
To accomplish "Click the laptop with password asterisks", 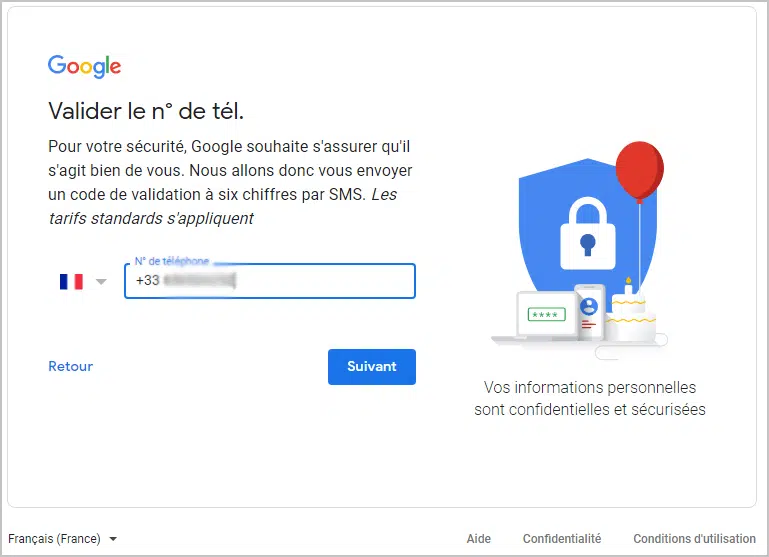I will (544, 316).
